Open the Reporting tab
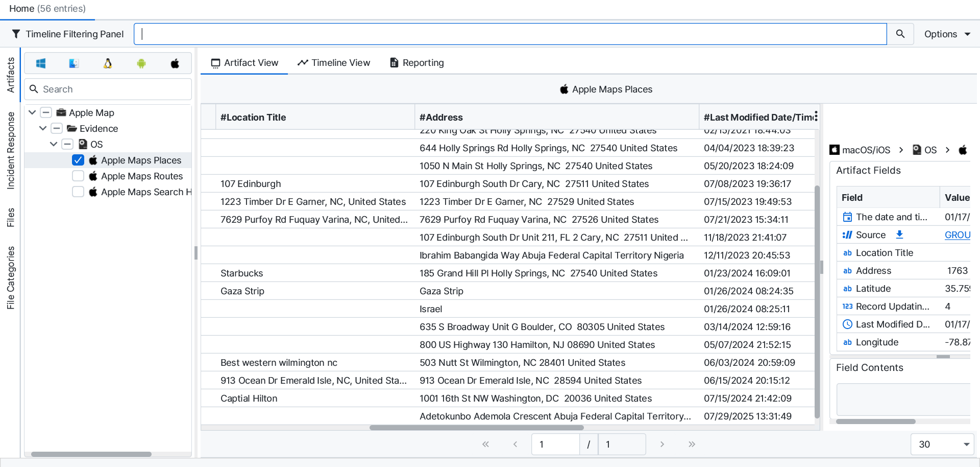Viewport: 980px width, 467px height. point(416,62)
